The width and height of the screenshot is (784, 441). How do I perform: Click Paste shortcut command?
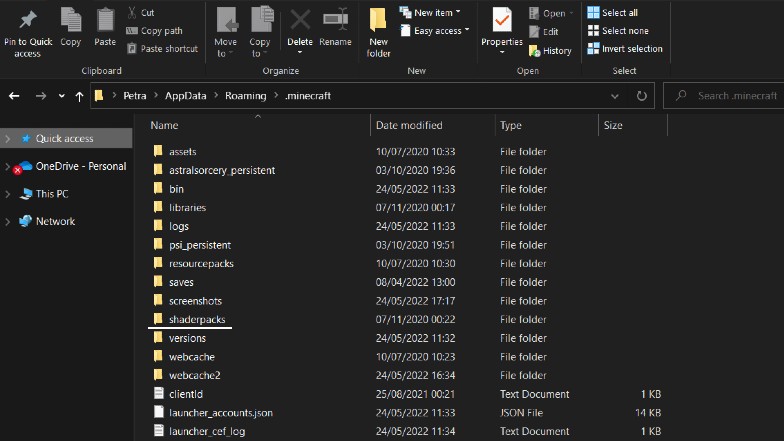(x=162, y=48)
